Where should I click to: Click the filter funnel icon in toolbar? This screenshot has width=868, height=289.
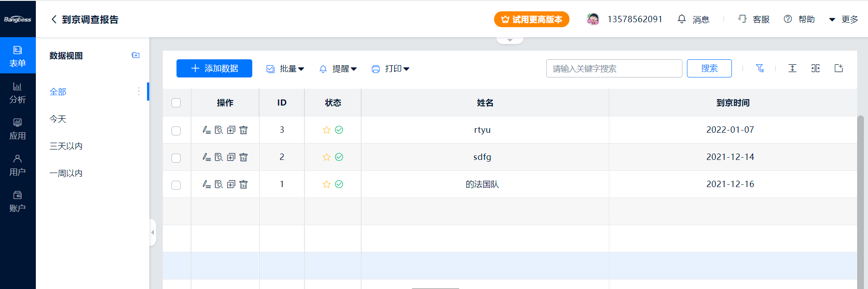[760, 68]
